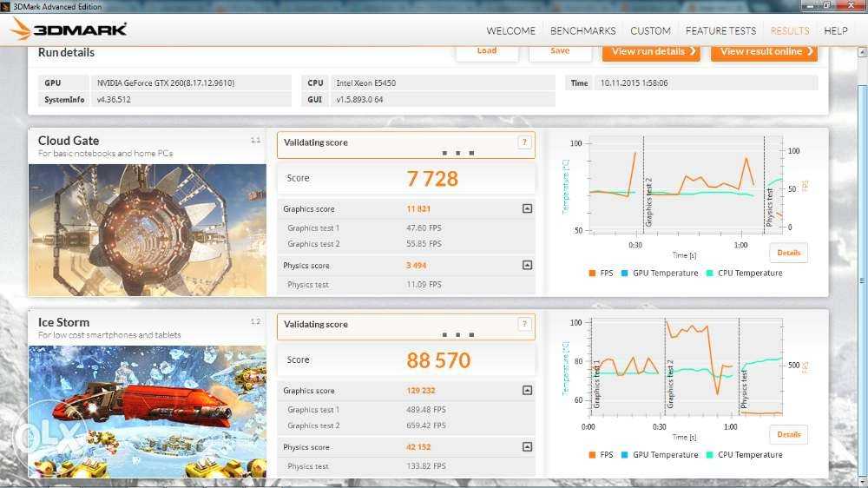Click Ice Storm validating score help icon
The height and width of the screenshot is (488, 868).
[x=524, y=324]
